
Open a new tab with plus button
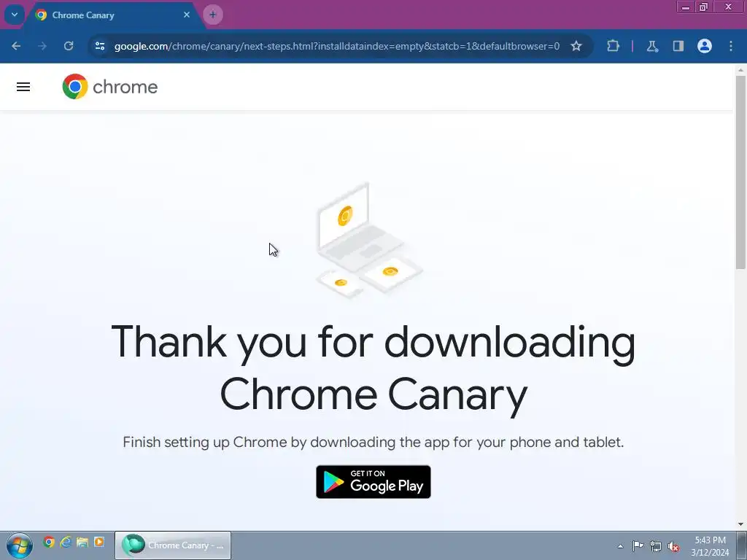[x=213, y=15]
